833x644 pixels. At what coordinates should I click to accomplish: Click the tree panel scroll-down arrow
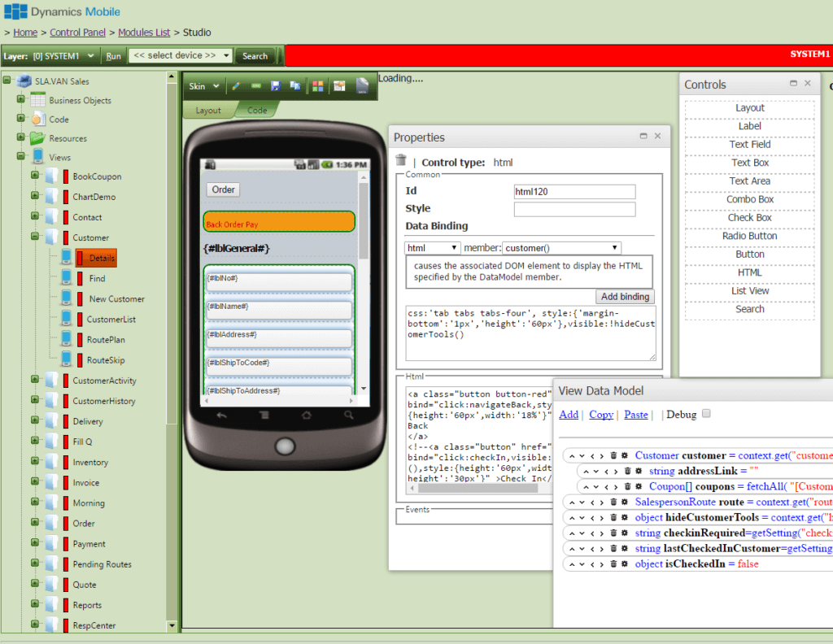tap(172, 625)
